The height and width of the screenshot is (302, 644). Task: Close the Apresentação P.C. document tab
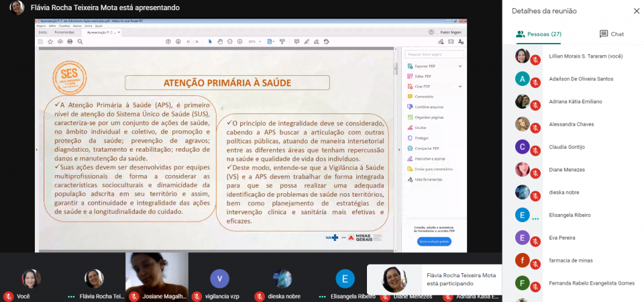119,32
